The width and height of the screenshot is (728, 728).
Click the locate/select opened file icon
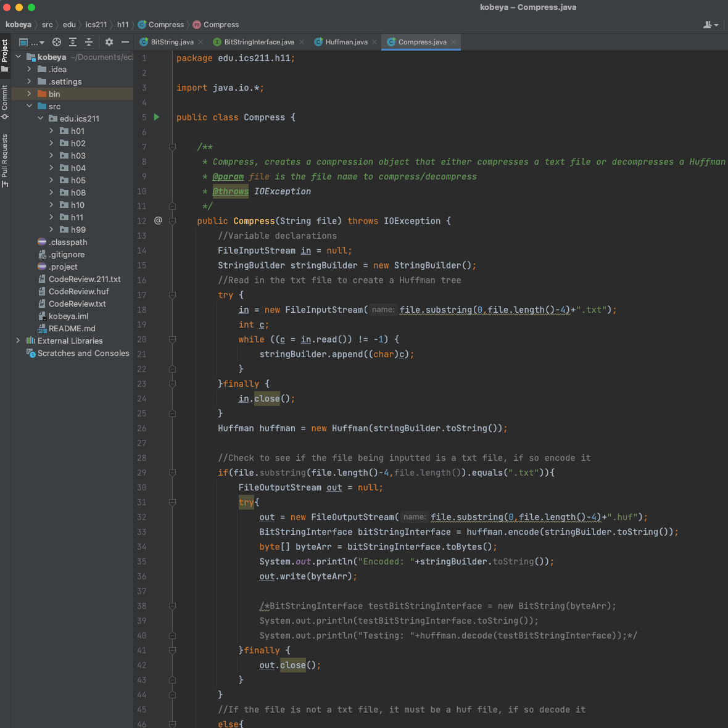tap(57, 42)
